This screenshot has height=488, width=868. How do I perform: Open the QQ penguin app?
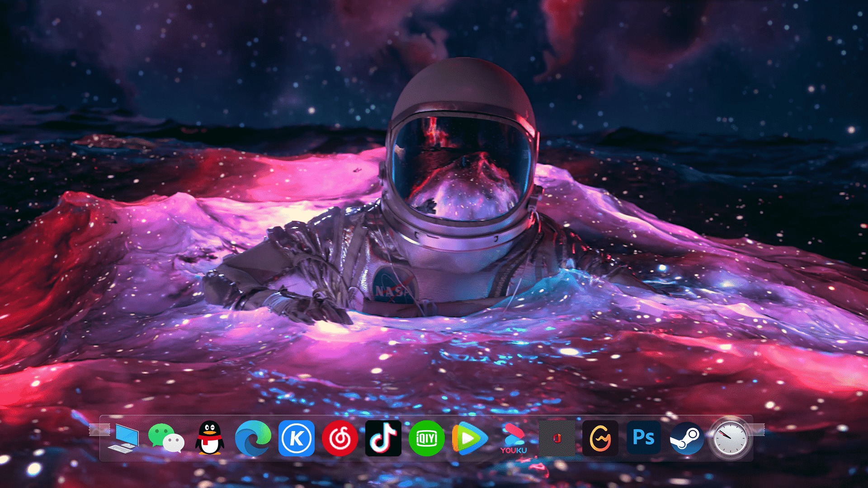coord(210,438)
